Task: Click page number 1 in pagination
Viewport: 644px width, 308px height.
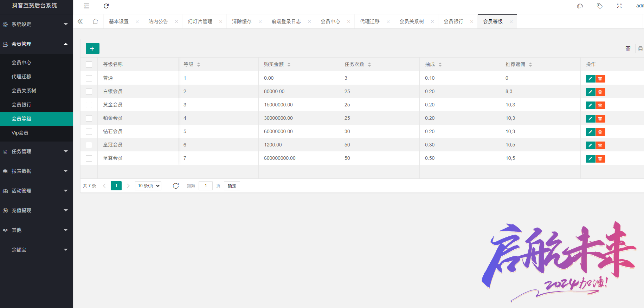Action: [x=116, y=186]
